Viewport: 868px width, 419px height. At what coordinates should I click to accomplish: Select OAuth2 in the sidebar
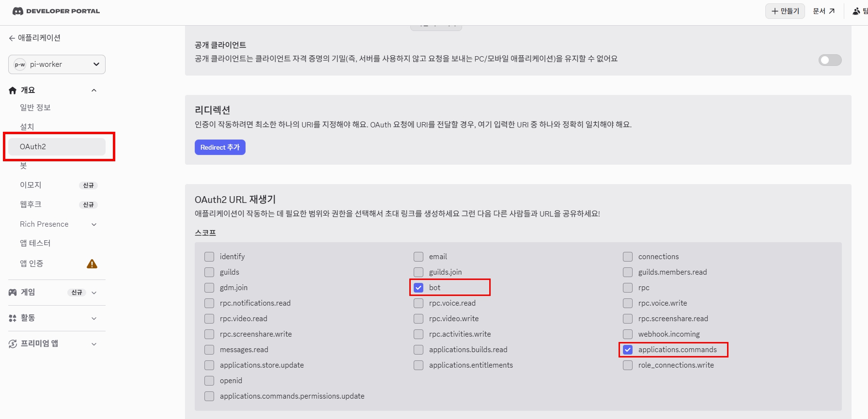57,147
